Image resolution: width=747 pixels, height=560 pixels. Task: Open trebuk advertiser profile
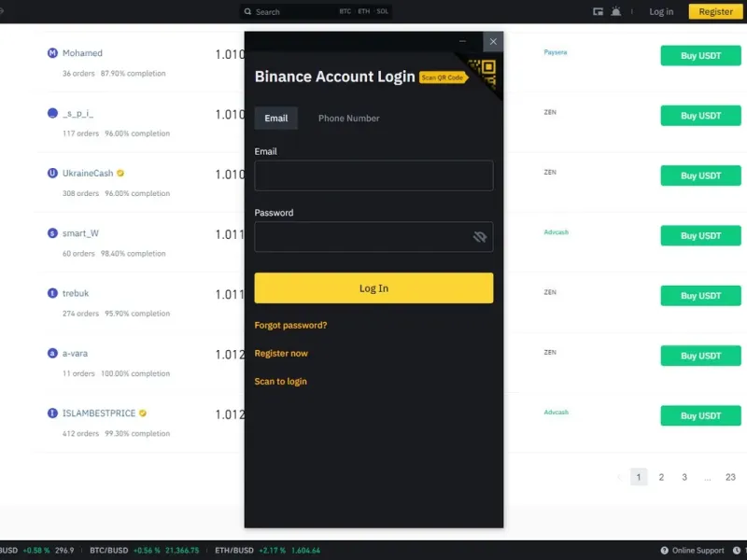tap(76, 293)
